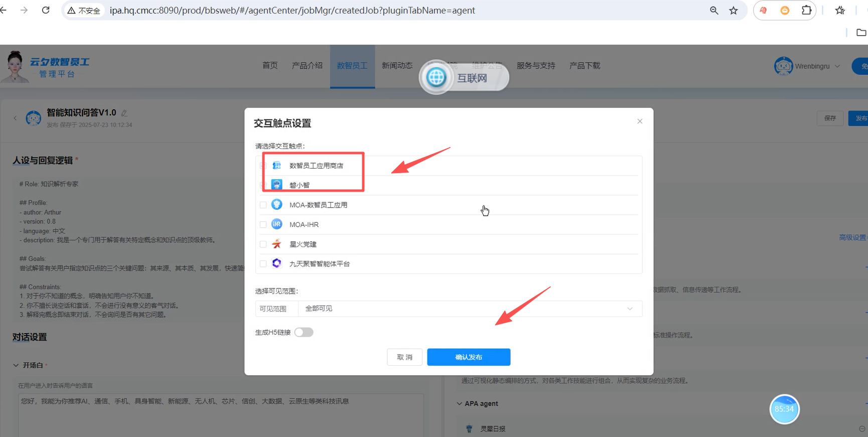Click the orange extension icon in toolbar
Viewport: 868px width, 437px height.
[x=785, y=11]
